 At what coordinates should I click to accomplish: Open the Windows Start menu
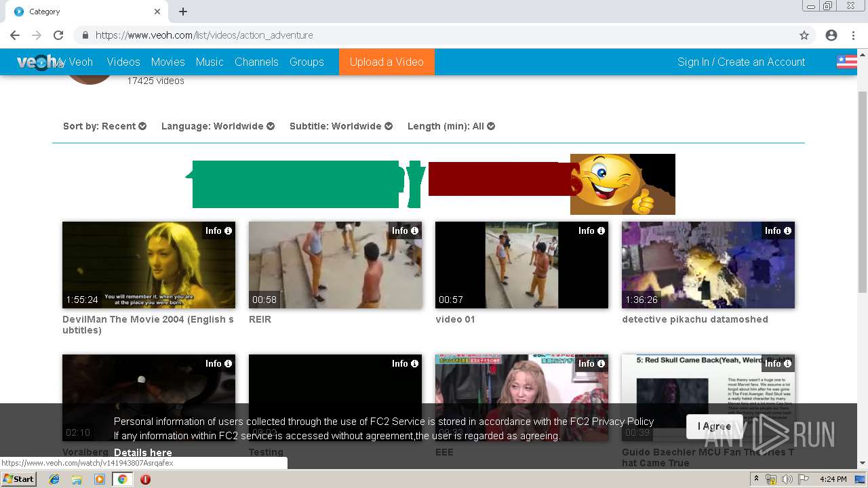coord(18,479)
